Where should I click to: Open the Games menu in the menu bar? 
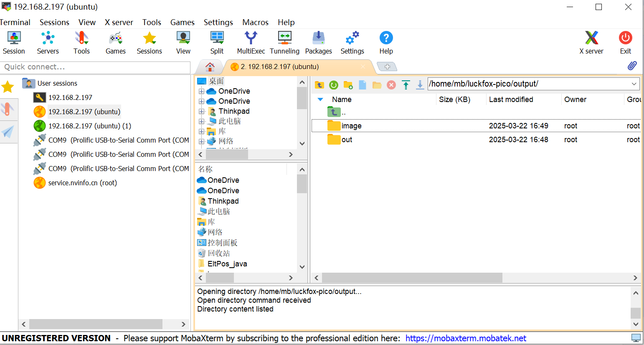click(182, 22)
